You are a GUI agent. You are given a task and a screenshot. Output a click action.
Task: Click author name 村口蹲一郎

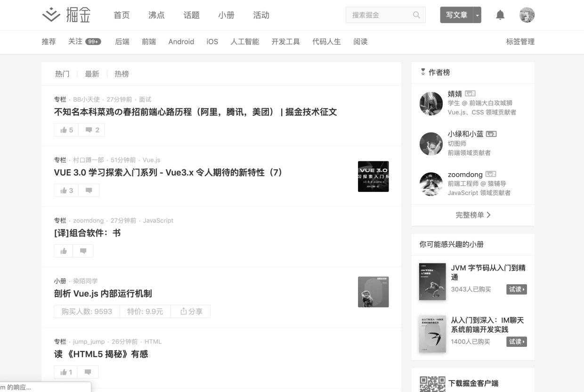89,160
